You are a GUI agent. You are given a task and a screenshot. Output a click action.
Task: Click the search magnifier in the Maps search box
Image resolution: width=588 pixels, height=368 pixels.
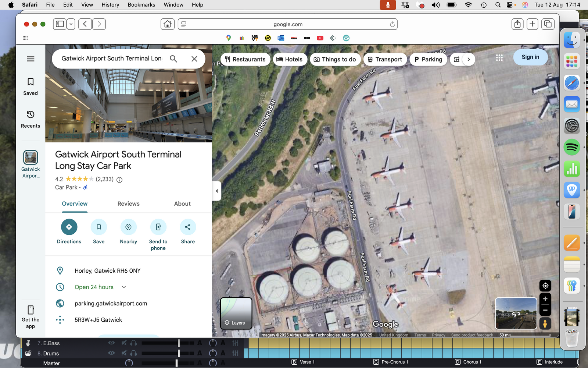pos(173,59)
